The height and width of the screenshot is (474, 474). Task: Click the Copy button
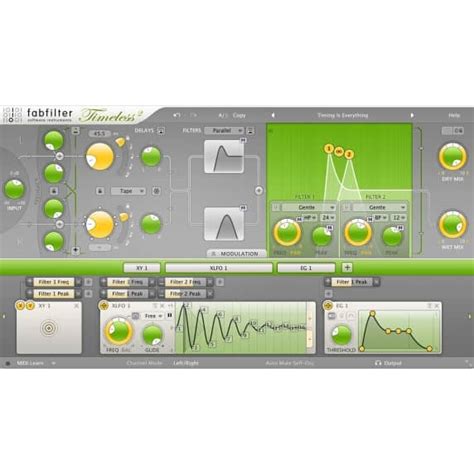(239, 115)
